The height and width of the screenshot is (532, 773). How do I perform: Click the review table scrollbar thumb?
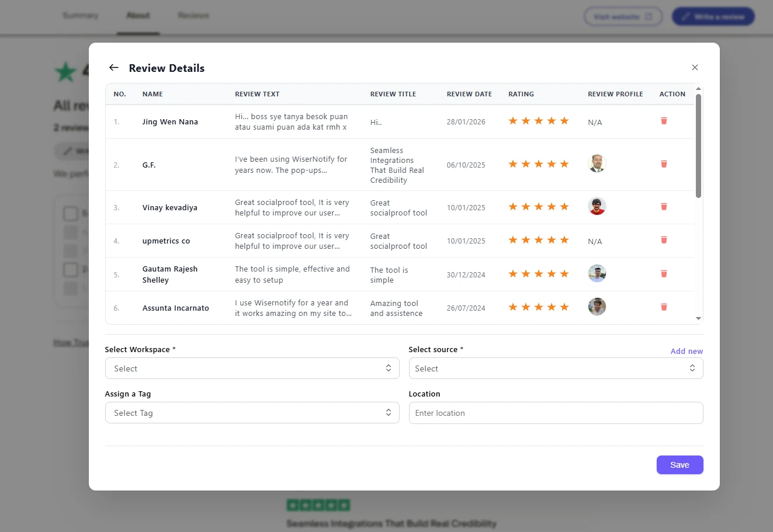click(698, 146)
